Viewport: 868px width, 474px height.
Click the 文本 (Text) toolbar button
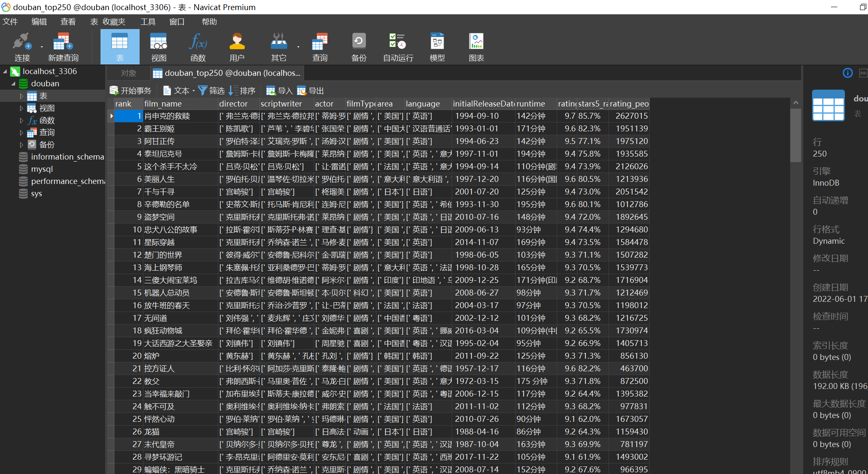(177, 91)
